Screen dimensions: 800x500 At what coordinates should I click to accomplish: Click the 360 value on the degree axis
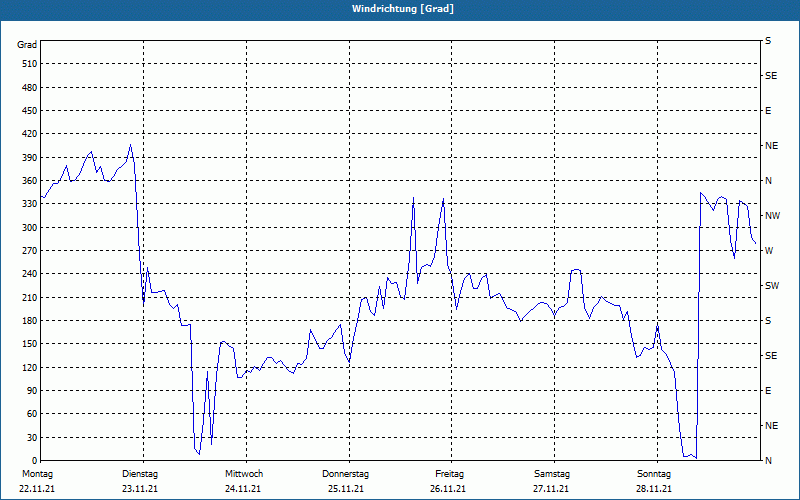[29, 181]
